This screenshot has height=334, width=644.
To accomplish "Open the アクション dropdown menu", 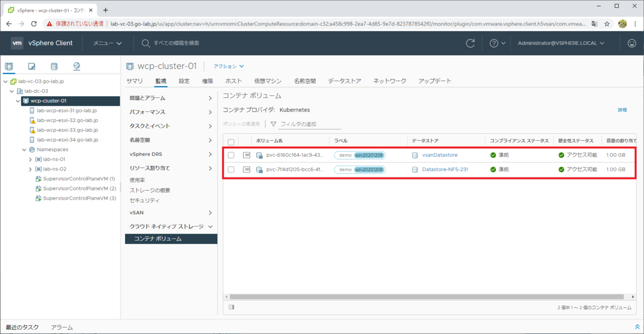I will click(x=229, y=67).
